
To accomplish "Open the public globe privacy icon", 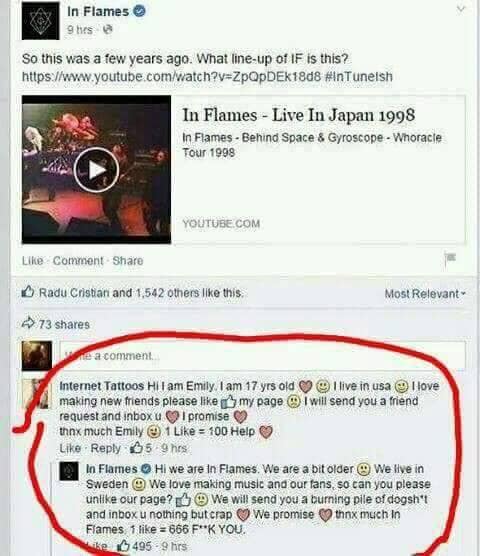I will tap(107, 30).
